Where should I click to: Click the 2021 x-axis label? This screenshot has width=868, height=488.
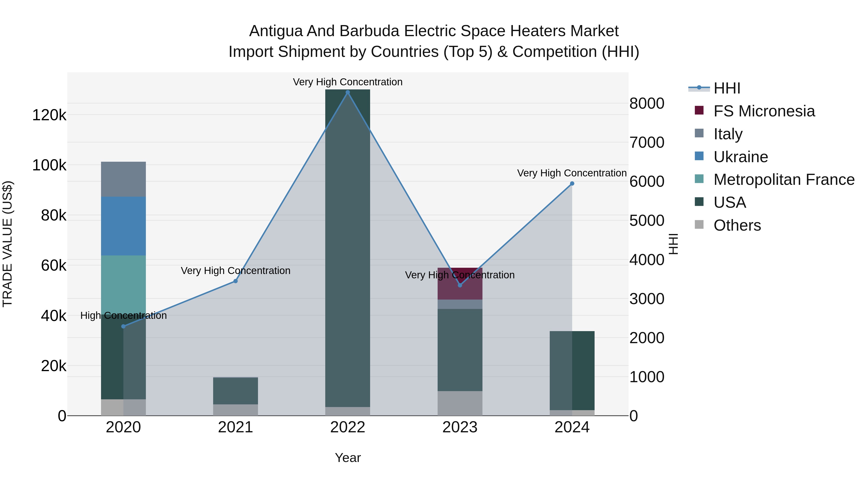coord(236,427)
